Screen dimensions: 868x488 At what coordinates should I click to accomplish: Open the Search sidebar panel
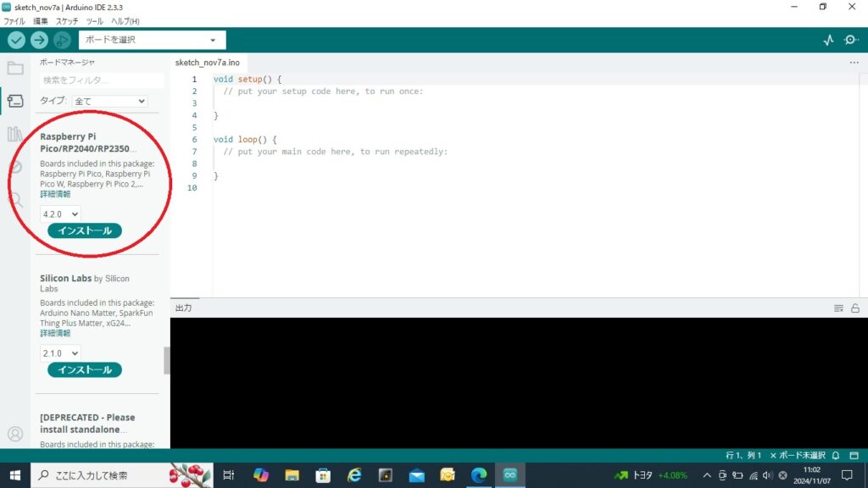pyautogui.click(x=15, y=199)
